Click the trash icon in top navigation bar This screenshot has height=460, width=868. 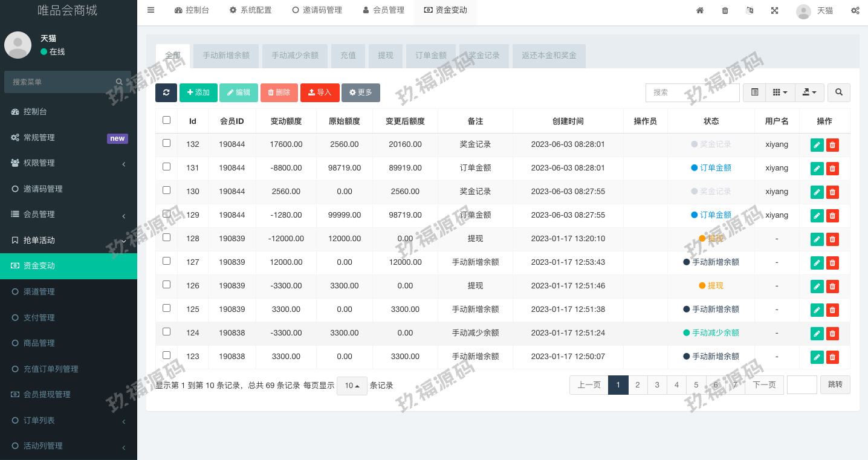click(x=725, y=10)
